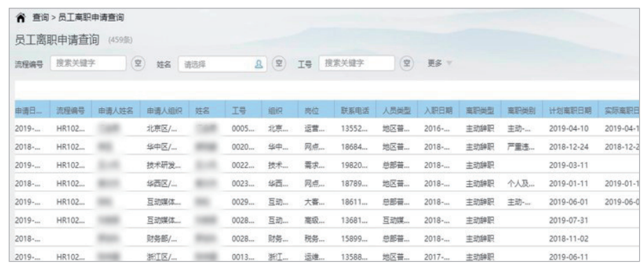Click the 工号 search input

coord(356,64)
